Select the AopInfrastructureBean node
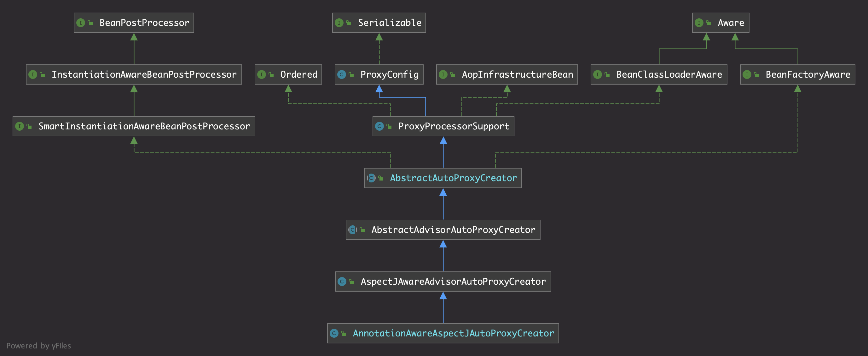The image size is (868, 356). pos(507,74)
